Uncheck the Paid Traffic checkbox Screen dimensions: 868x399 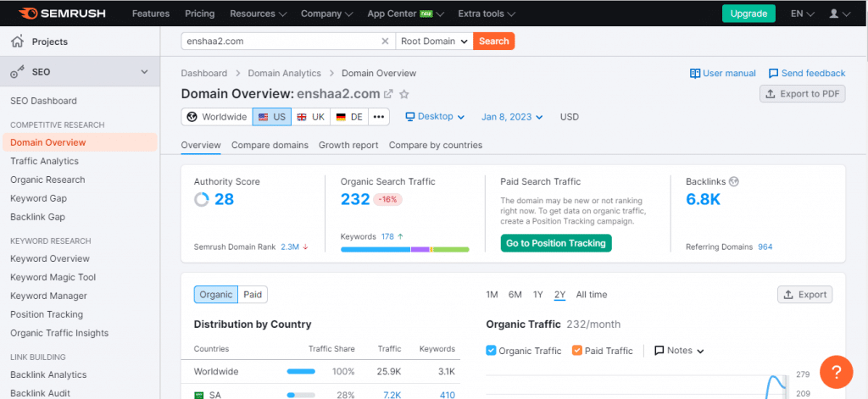[x=577, y=351]
